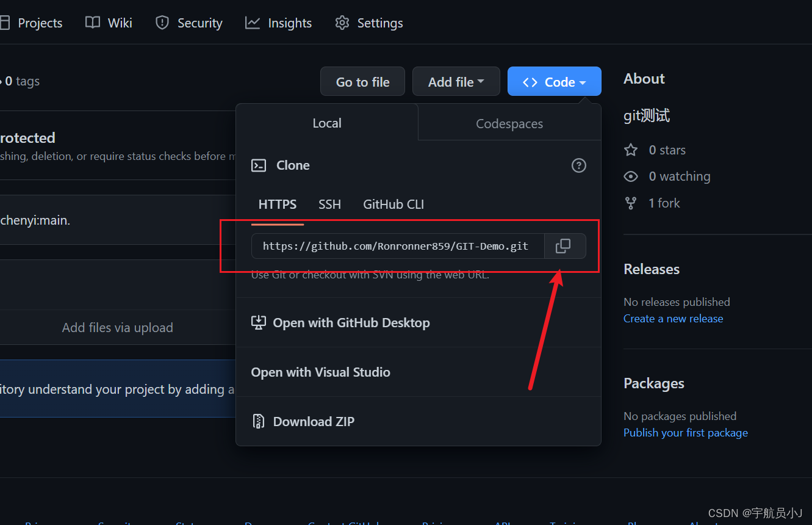
Task: Open the Security shield icon
Action: pyautogui.click(x=162, y=22)
